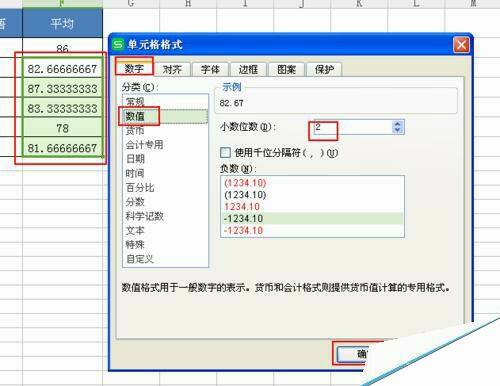Increase decimal places with up arrow
The width and height of the screenshot is (500, 386).
pos(397,124)
